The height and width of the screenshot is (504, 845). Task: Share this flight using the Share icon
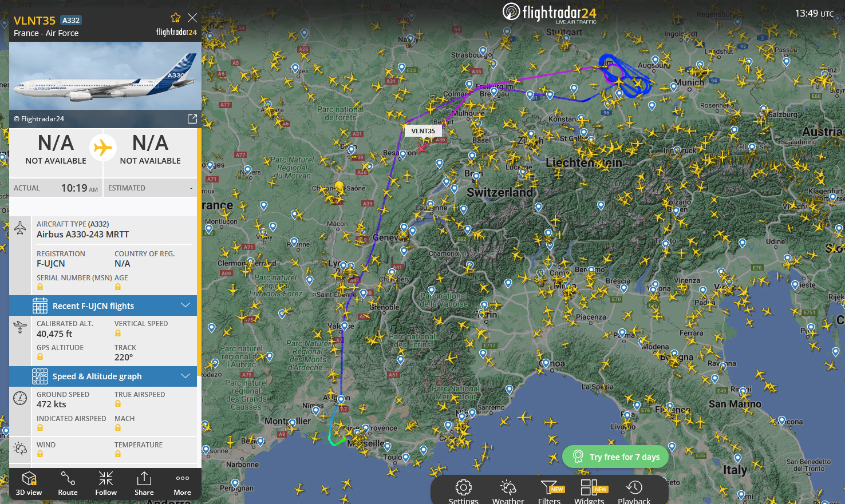click(144, 483)
